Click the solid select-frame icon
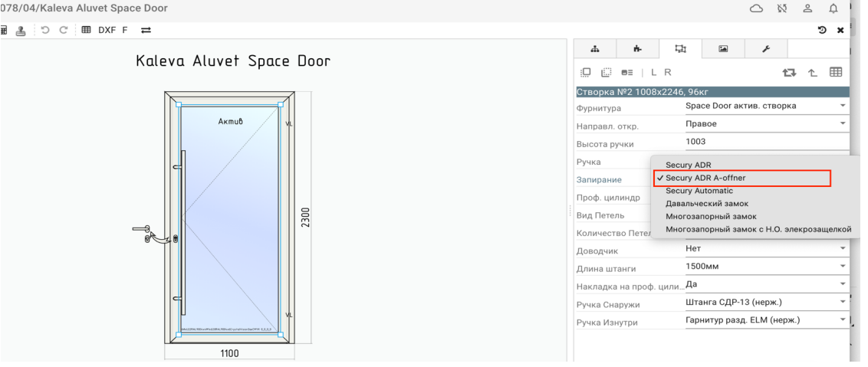 (586, 72)
